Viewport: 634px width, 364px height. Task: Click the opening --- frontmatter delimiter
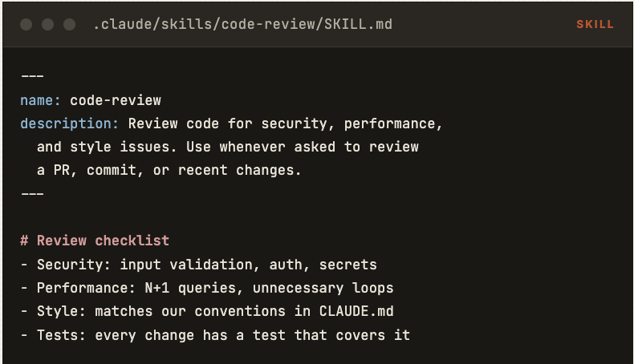coord(32,76)
